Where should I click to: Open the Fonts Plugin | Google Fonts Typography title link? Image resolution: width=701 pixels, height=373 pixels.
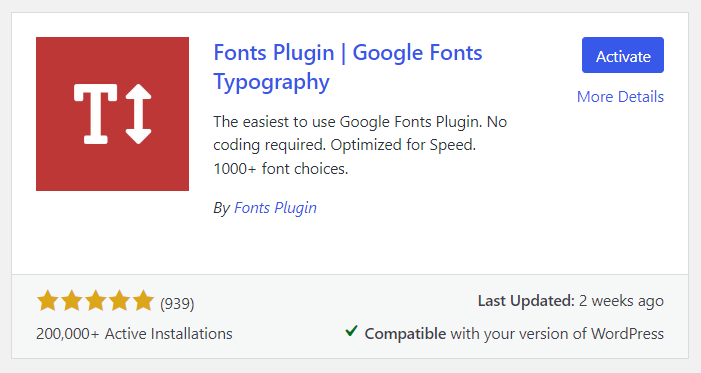(348, 67)
